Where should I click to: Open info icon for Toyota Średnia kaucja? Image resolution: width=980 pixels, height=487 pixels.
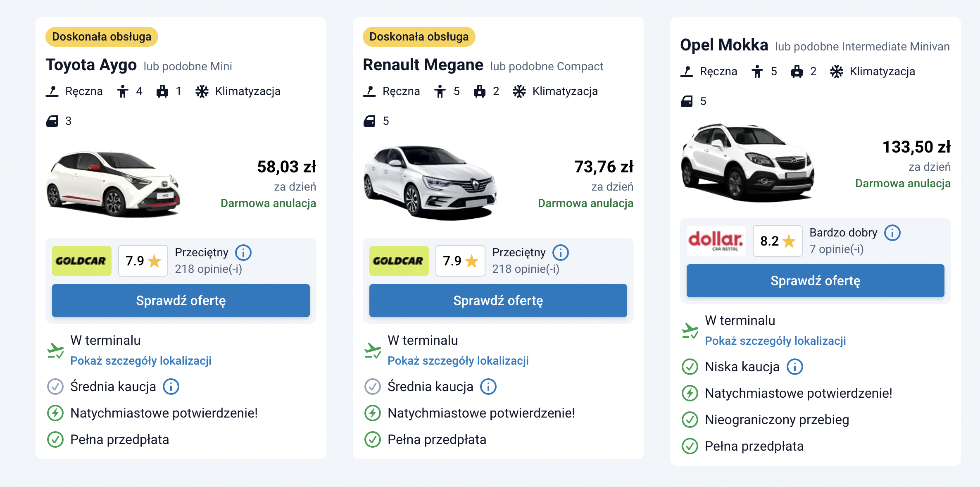(171, 387)
